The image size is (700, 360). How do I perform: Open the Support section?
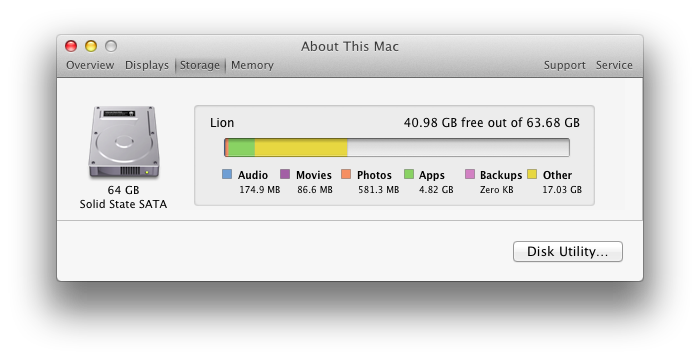564,65
